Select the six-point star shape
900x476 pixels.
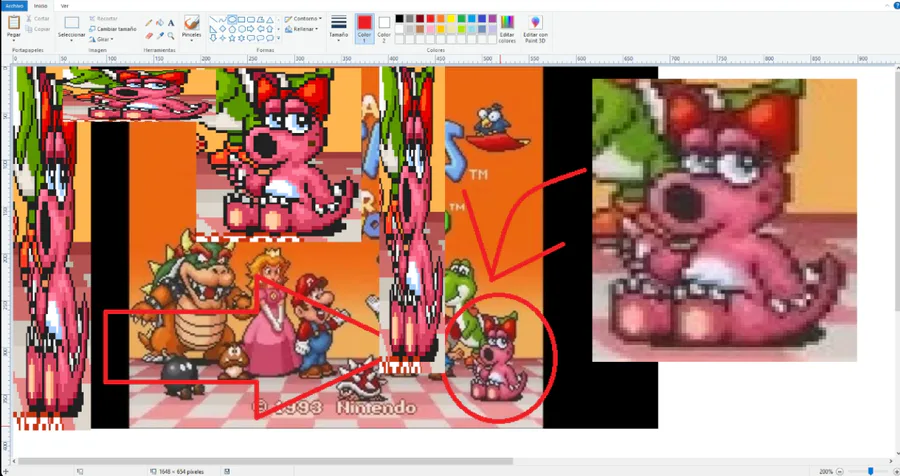(x=242, y=38)
